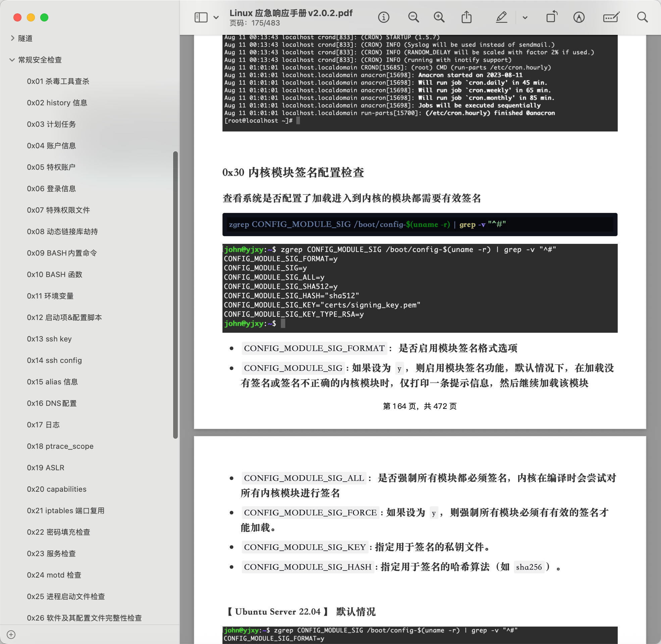Go to 0x13 ssh key
The height and width of the screenshot is (644, 661).
pos(49,339)
